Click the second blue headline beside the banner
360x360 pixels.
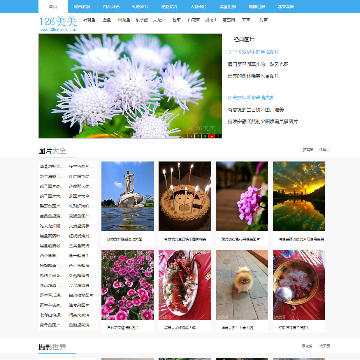pyautogui.click(x=251, y=98)
